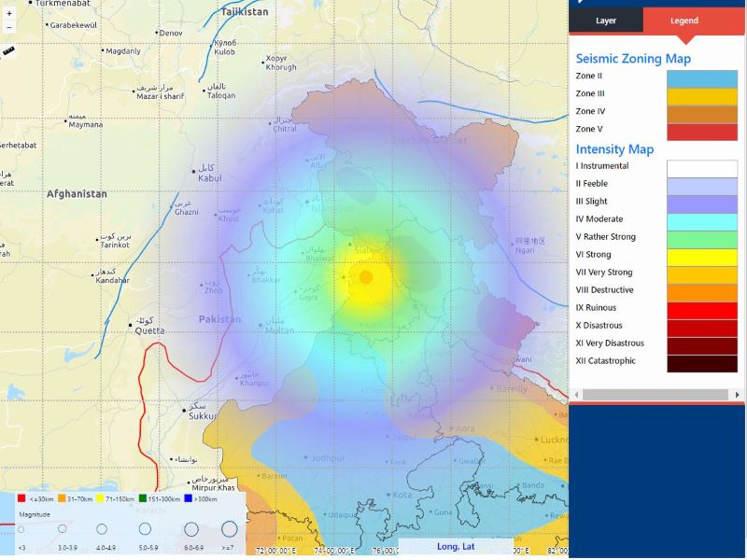Click the XII Catastrophic dark swatch
The width and height of the screenshot is (747, 560).
click(x=701, y=363)
